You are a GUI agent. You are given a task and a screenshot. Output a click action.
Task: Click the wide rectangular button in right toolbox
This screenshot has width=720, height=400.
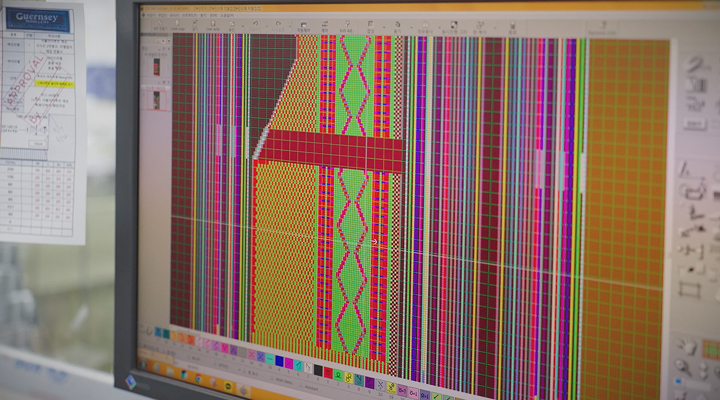[x=695, y=124]
